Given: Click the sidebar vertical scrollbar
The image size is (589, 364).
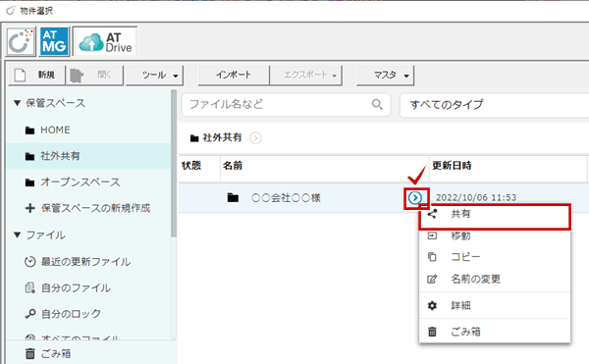Looking at the screenshot, I should pyautogui.click(x=174, y=164).
